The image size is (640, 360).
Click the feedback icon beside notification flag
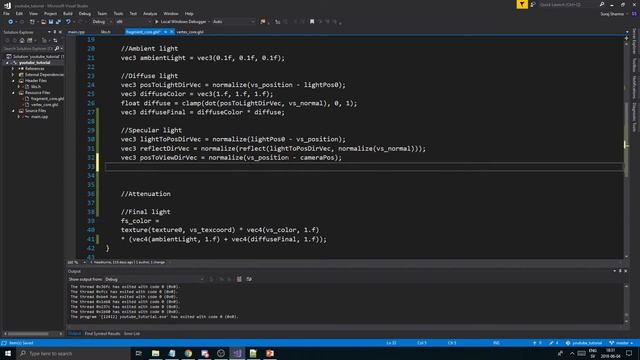[x=533, y=4]
